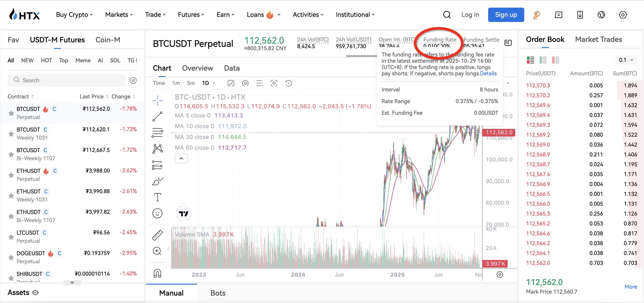
Task: Click the search magnifier in header
Action: point(446,15)
